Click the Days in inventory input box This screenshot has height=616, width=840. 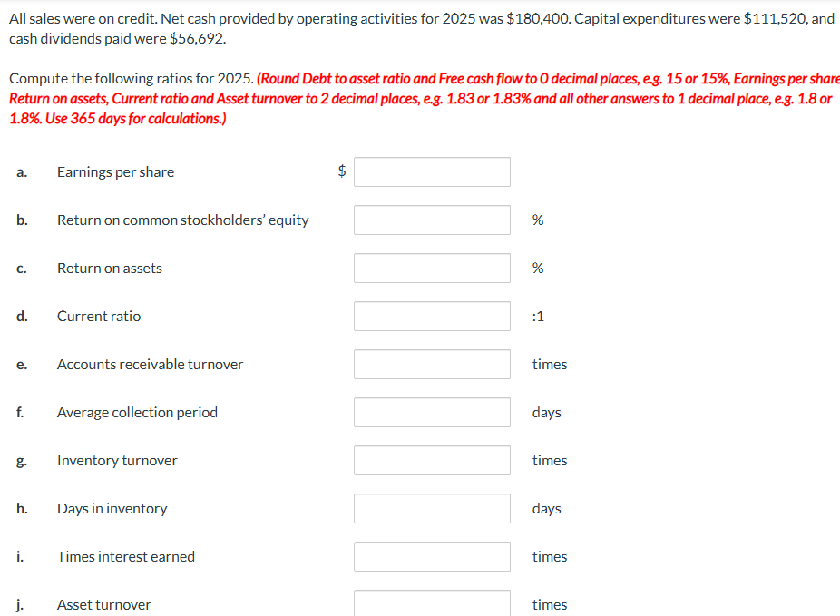click(432, 508)
